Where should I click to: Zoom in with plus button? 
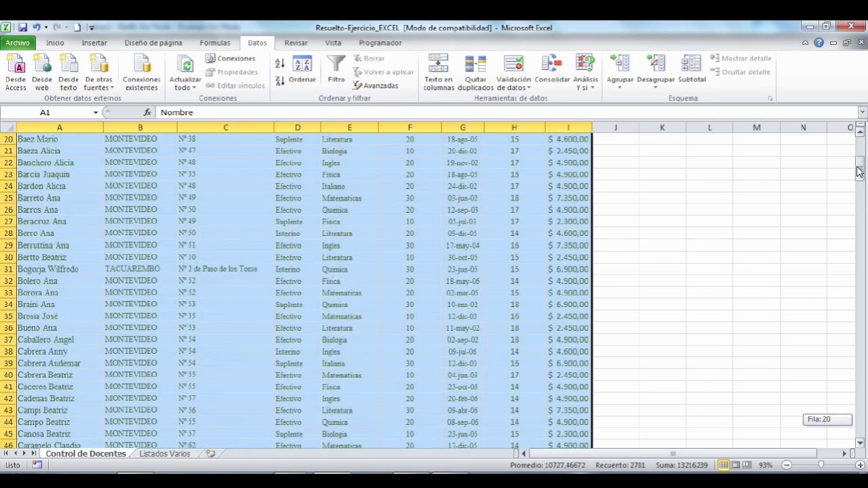coord(860,465)
